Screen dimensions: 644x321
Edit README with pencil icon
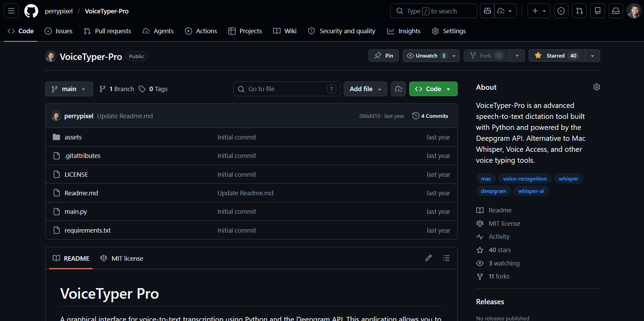[428, 258]
